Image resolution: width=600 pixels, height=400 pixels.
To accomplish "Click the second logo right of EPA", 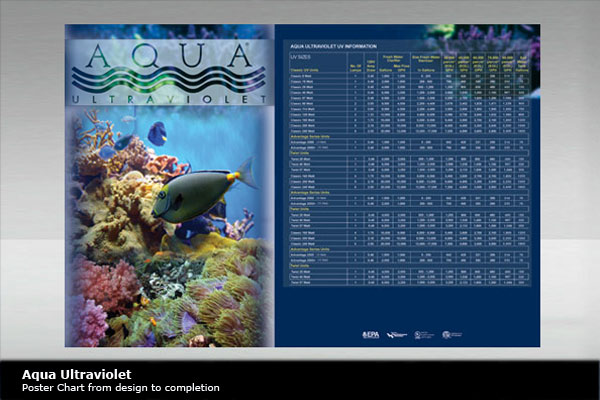I will tap(396, 334).
